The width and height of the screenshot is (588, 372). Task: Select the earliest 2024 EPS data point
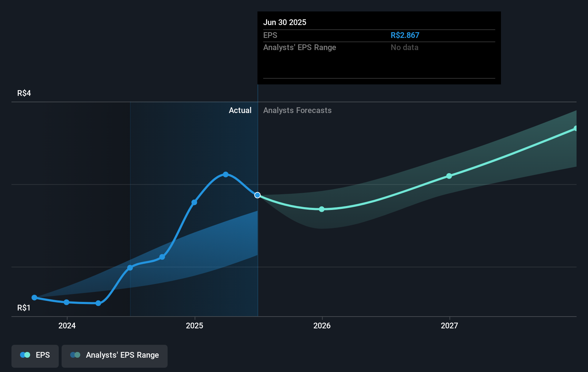(x=34, y=297)
